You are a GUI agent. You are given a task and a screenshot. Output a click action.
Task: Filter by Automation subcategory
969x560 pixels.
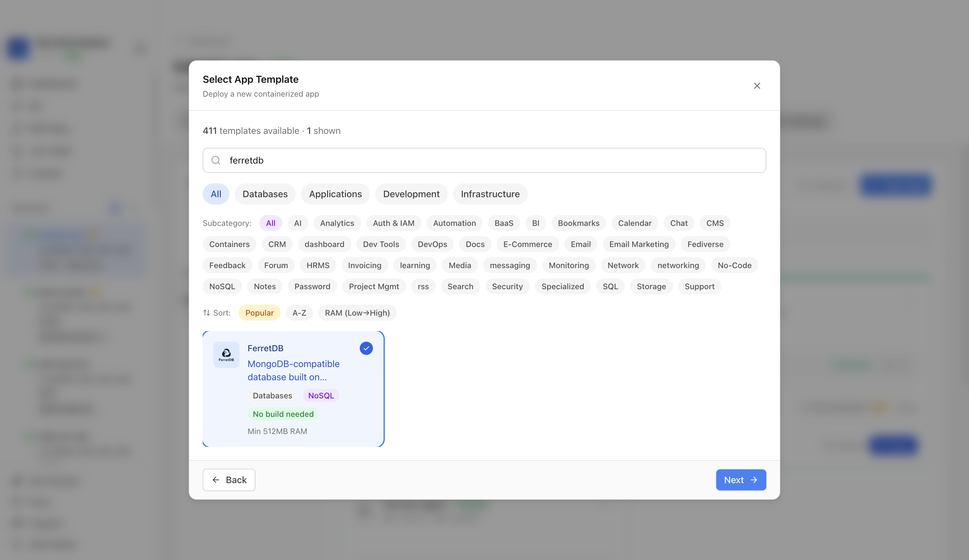coord(454,223)
